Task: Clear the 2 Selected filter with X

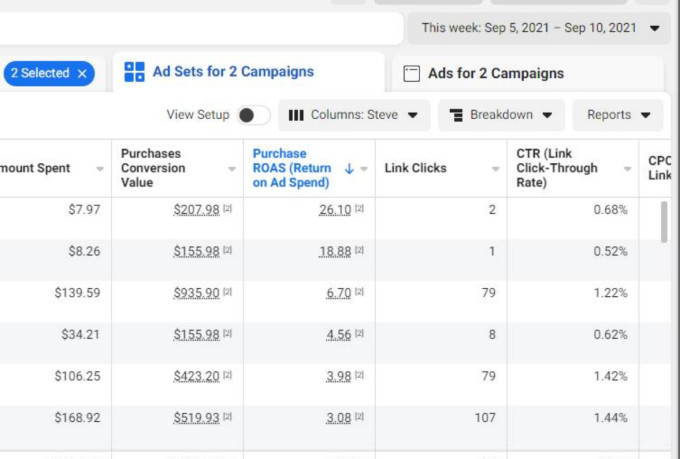Action: [82, 73]
